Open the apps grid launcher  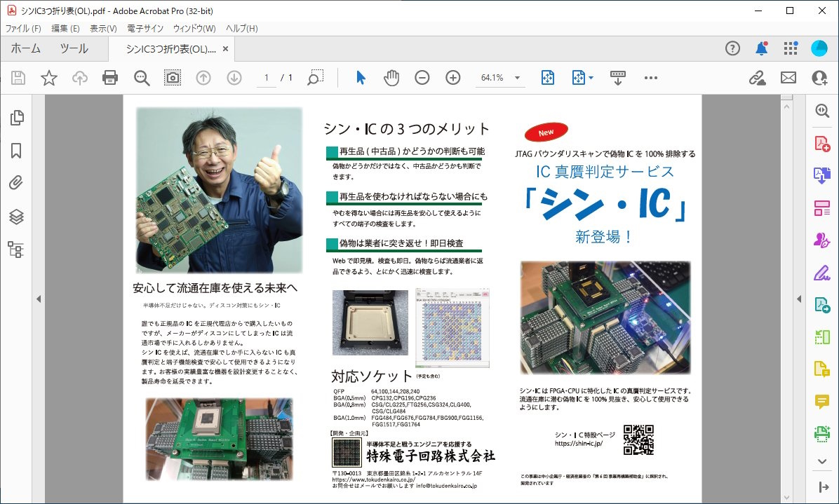coord(791,48)
